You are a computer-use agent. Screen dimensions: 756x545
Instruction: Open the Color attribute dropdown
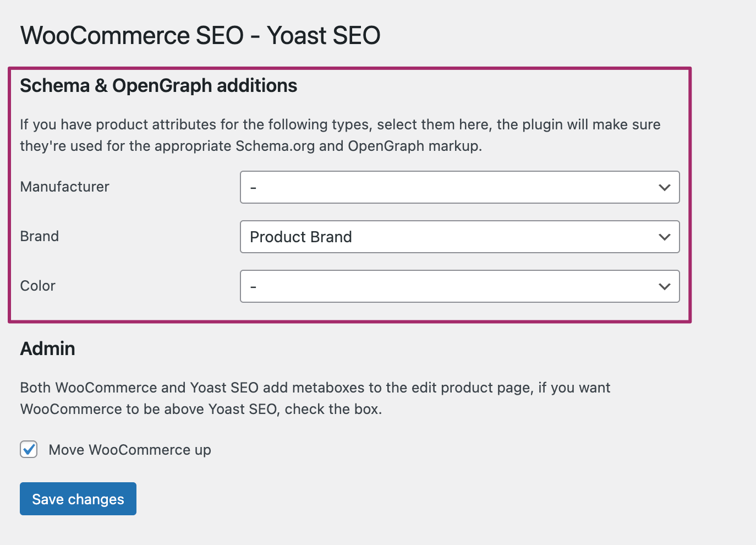(460, 286)
